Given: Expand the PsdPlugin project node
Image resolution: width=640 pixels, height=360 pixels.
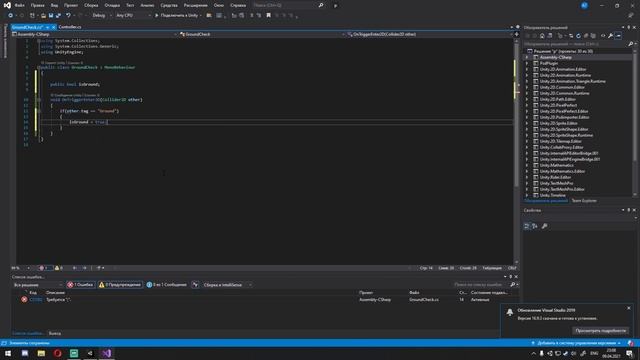Looking at the screenshot, I should (527, 63).
